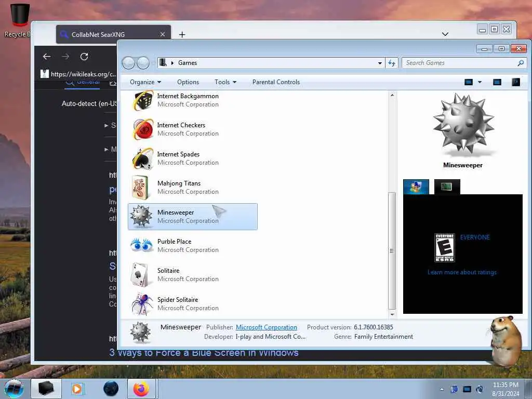The height and width of the screenshot is (399, 532).
Task: Click the EVERYONE rating link
Action: [x=475, y=237]
